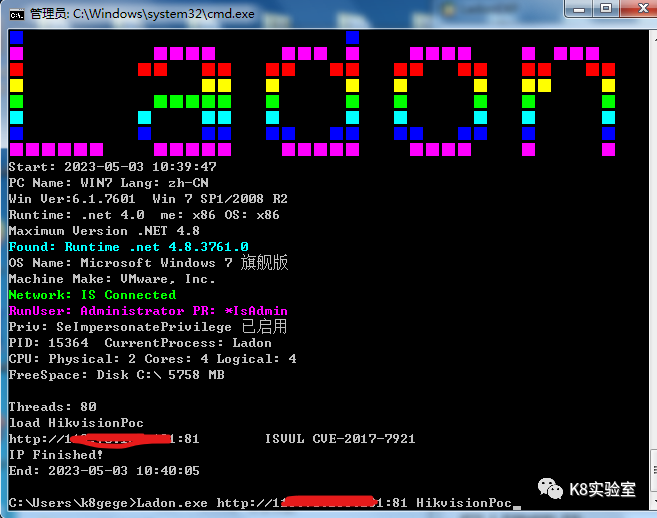Click the 'CPU: Physical: 2 Cores: 4' line

point(152,359)
